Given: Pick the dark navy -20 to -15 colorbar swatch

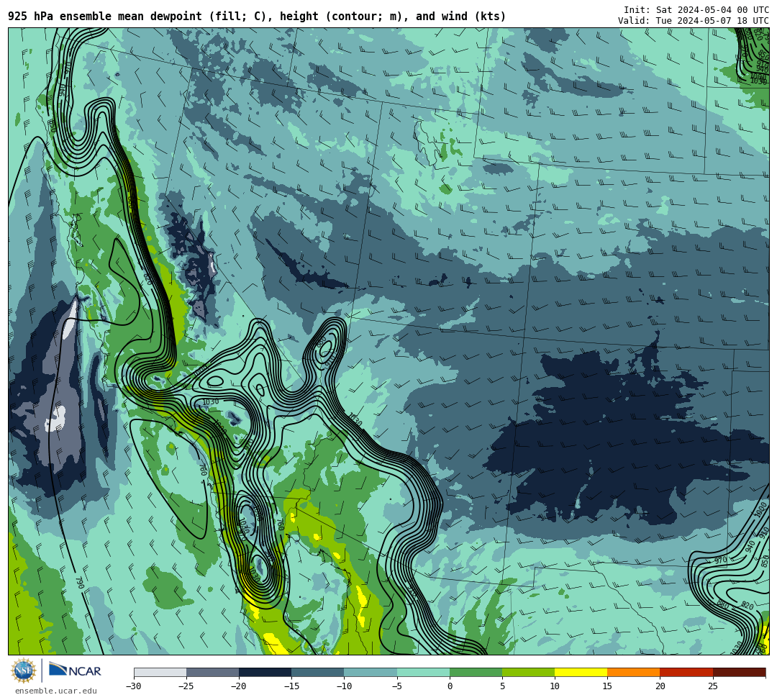Looking at the screenshot, I should (x=265, y=673).
